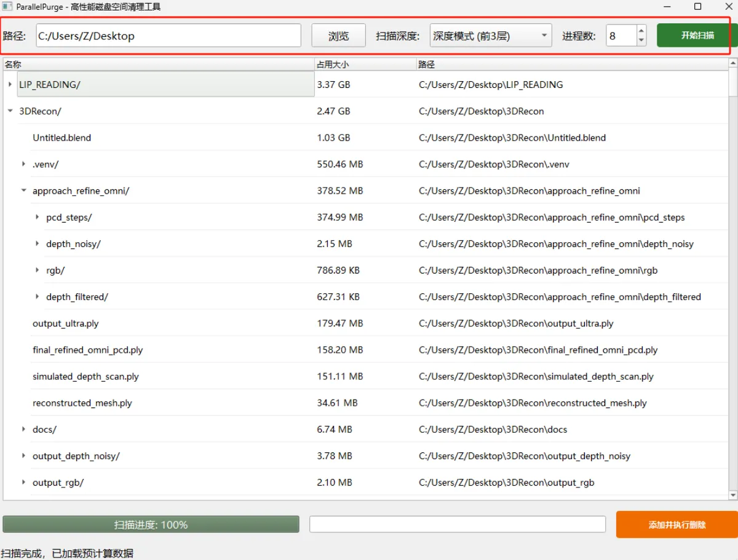Select the pcd_steps/ folder
The image size is (738, 560).
69,217
